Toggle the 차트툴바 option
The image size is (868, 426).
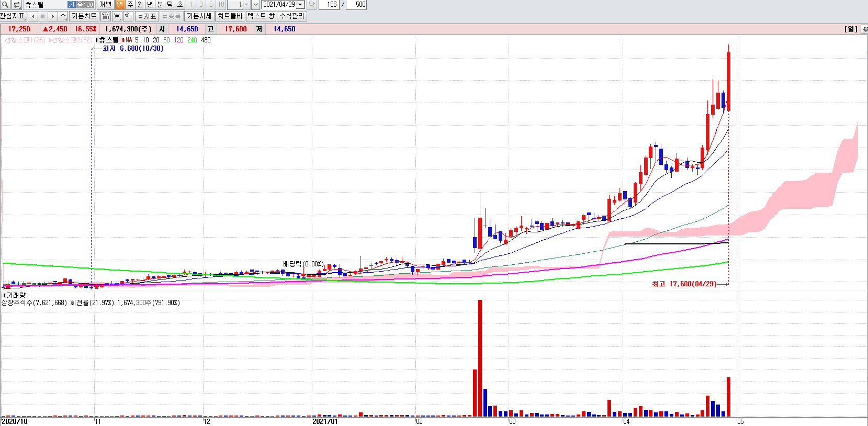point(230,16)
